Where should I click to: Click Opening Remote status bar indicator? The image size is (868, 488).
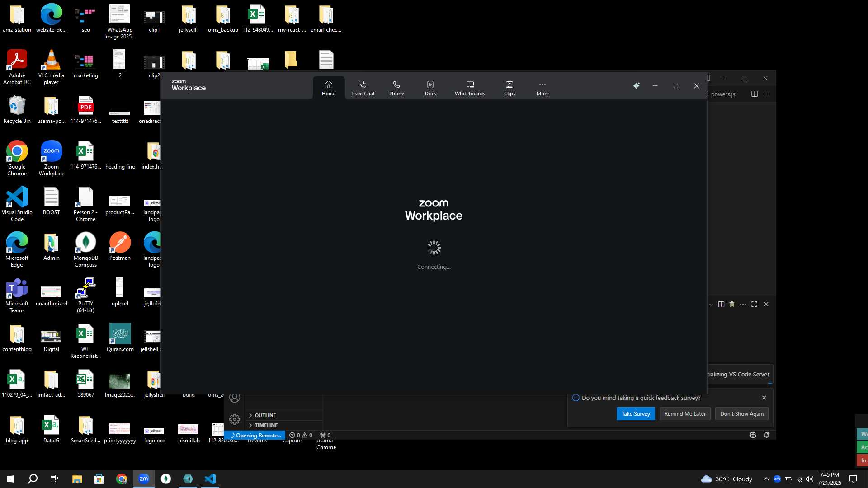[x=255, y=436]
